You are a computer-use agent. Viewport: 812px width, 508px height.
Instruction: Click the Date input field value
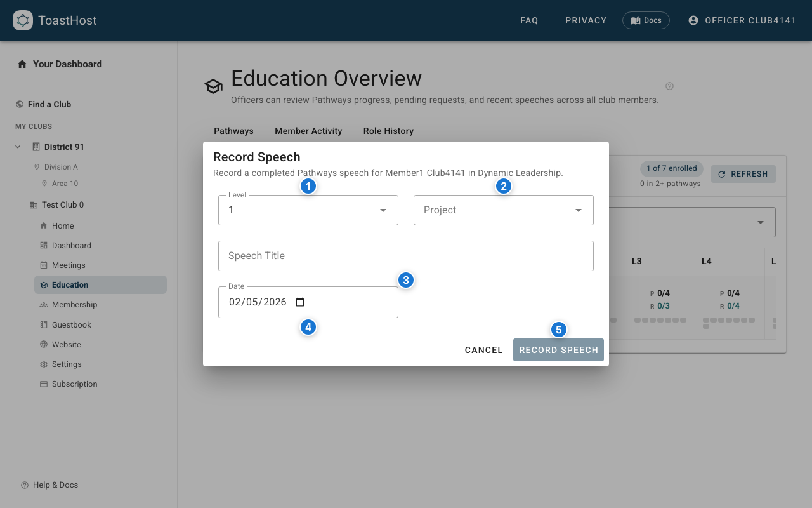(x=258, y=302)
